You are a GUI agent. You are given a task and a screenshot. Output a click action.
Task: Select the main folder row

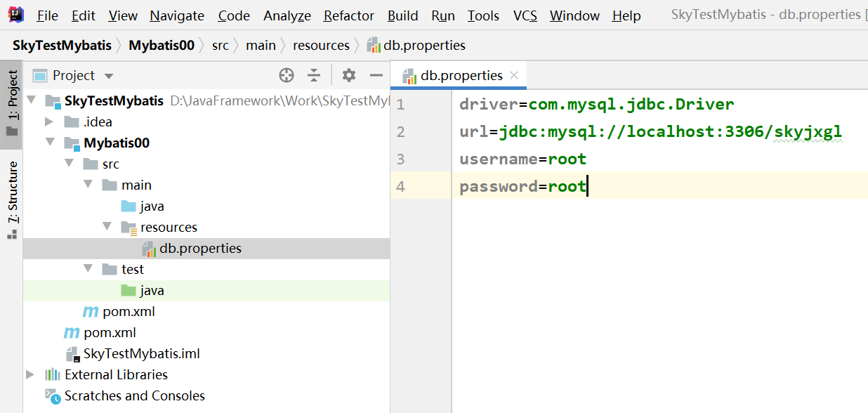206,185
